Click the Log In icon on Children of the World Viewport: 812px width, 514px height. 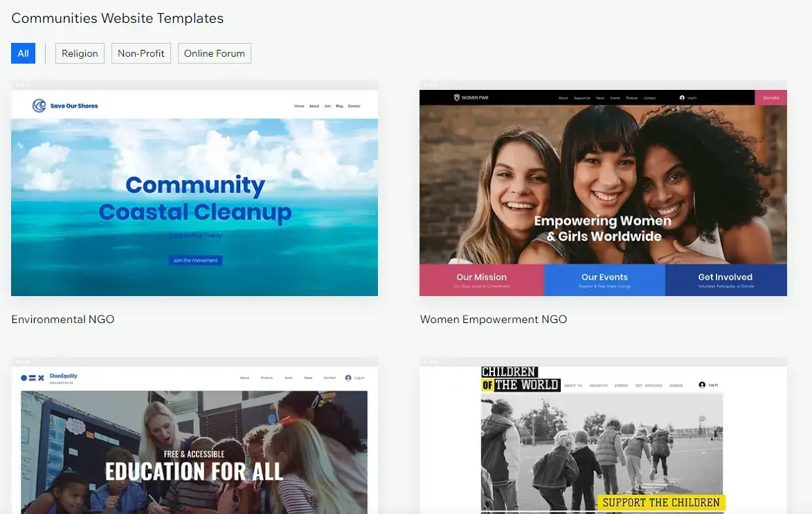coord(702,385)
